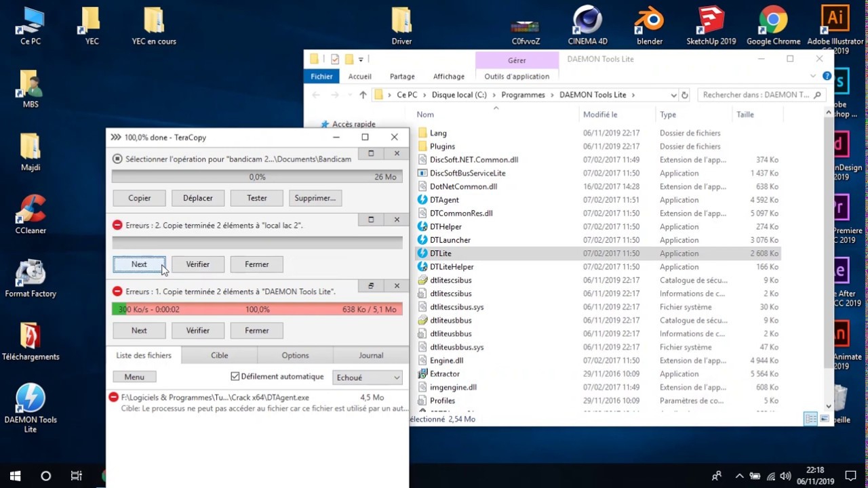Click the Explorer refresh address icon

pos(684,95)
